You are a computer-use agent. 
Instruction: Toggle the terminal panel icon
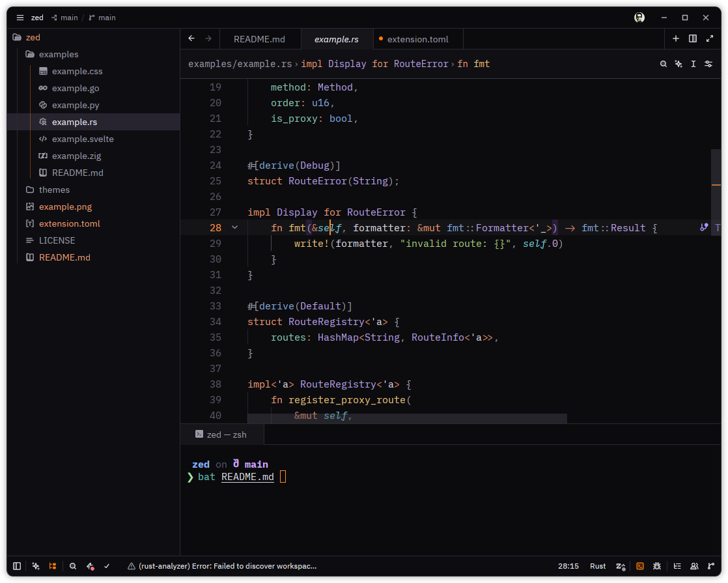[x=640, y=566]
